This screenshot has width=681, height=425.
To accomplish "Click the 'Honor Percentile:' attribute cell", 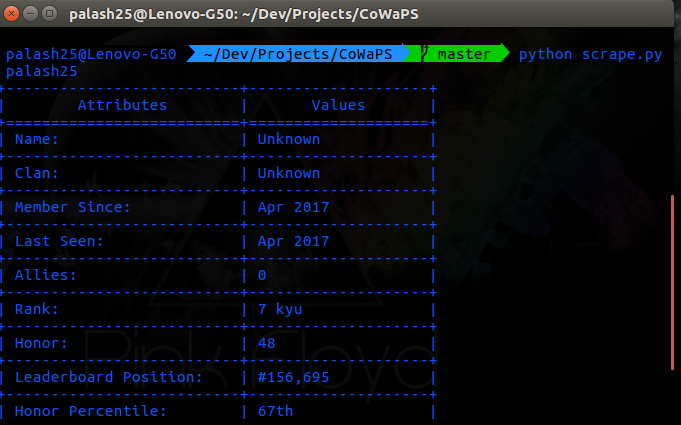I will coord(91,411).
